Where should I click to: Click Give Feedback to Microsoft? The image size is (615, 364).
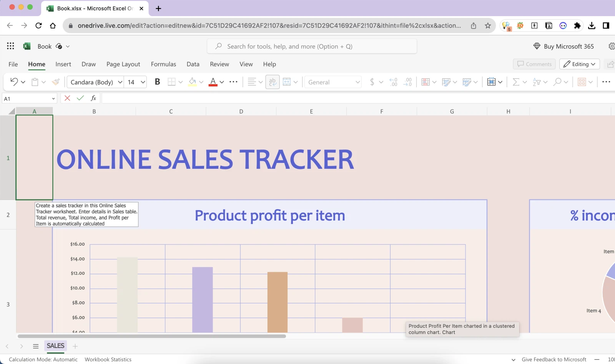coord(554,359)
